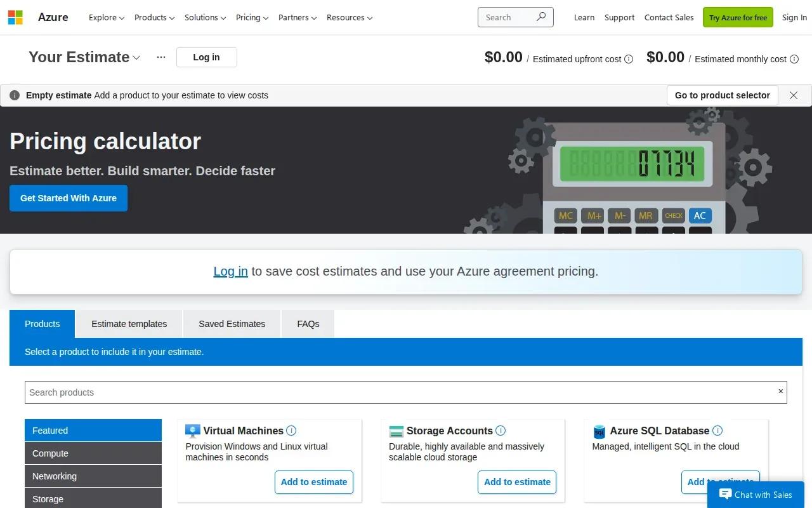This screenshot has width=812, height=508.
Task: Select the Compute category
Action: point(93,453)
